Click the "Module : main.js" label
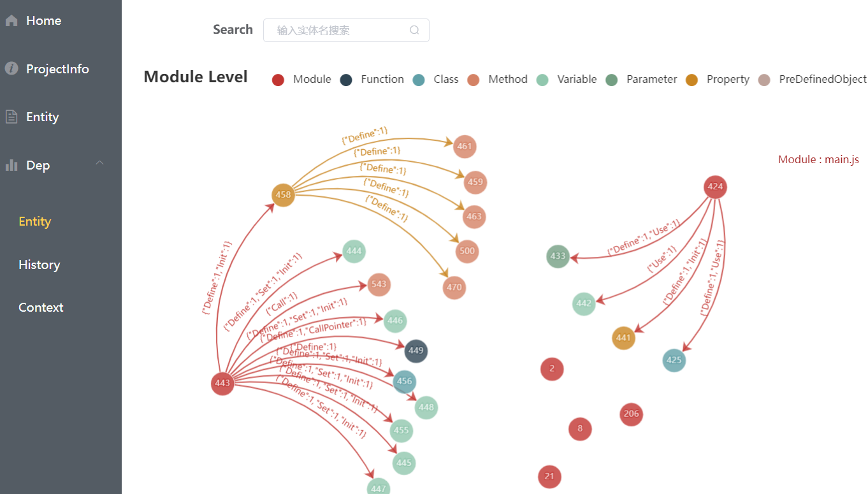868x494 pixels. click(x=818, y=159)
